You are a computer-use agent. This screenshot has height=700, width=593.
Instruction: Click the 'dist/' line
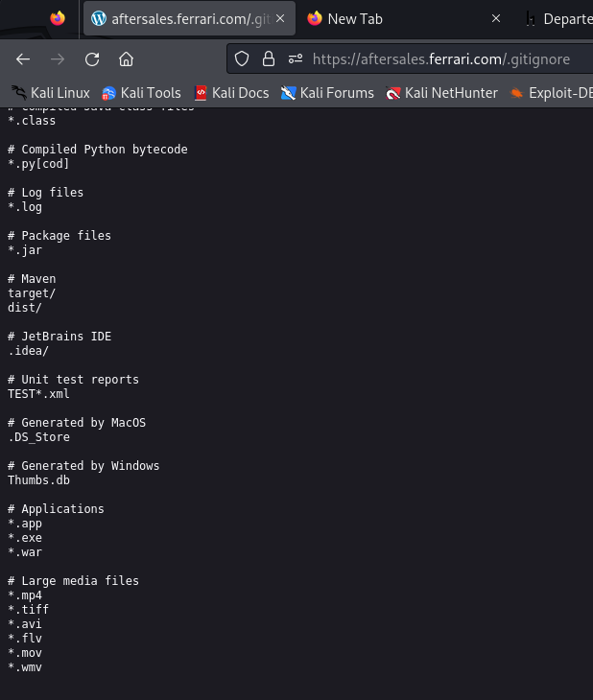(25, 308)
